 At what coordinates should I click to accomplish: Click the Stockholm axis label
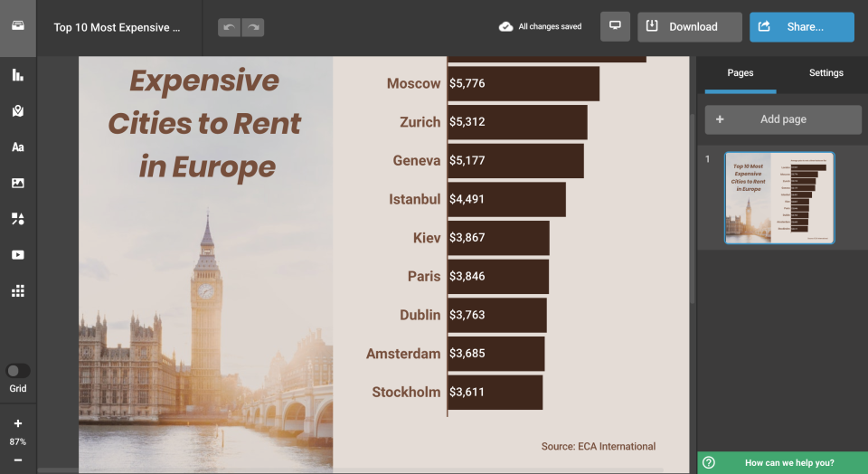(406, 392)
